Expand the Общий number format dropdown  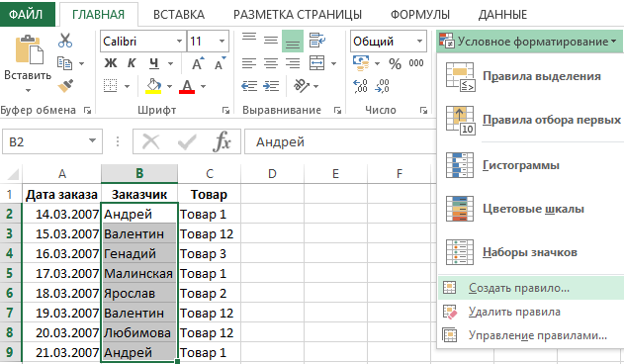[x=388, y=41]
